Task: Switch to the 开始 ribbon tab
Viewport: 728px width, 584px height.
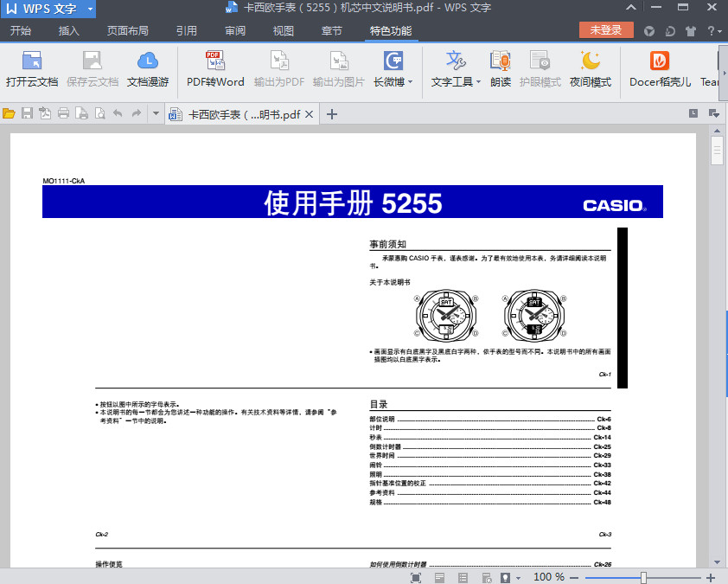Action: pos(21,30)
